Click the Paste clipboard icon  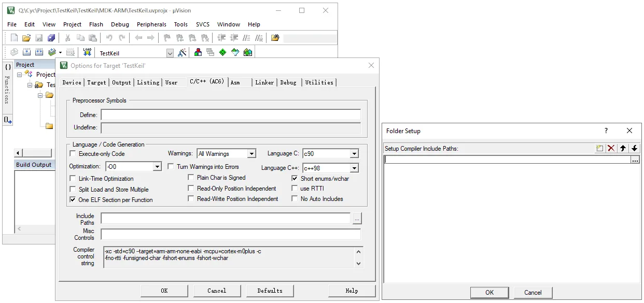coord(93,38)
